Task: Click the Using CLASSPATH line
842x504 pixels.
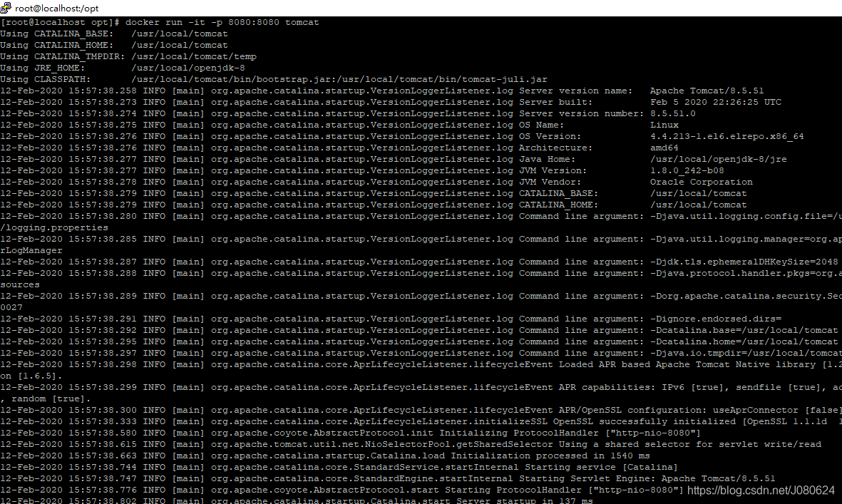Action: click(274, 79)
